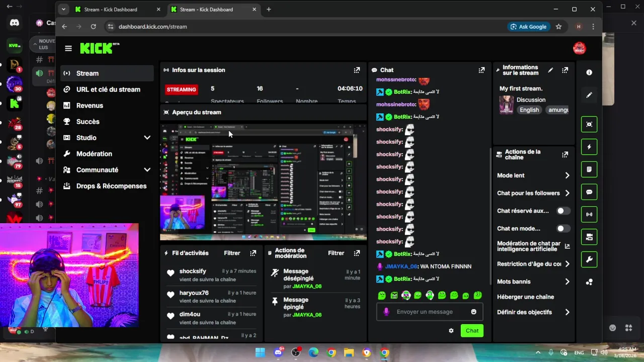
Task: Open Chat pour les followers options
Action: 533,193
